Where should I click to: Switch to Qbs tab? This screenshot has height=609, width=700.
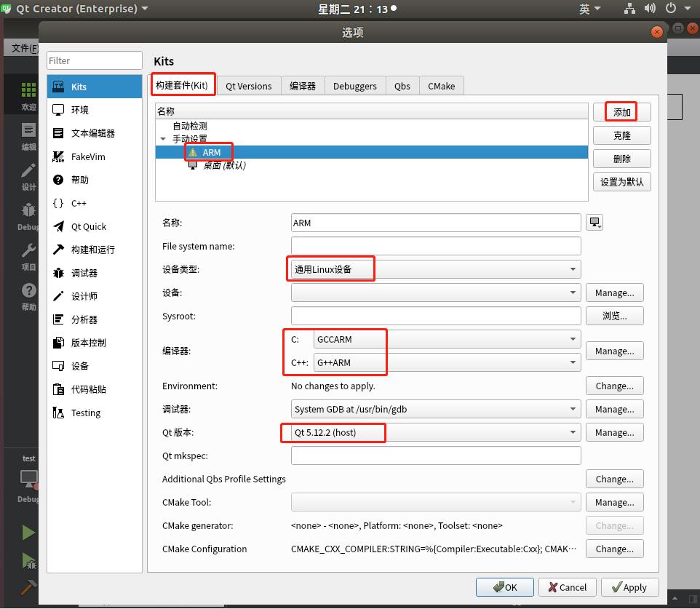point(402,86)
